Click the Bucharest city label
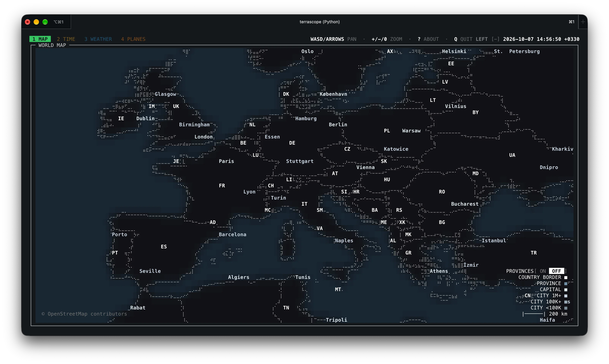This screenshot has width=609, height=364. coord(465,204)
